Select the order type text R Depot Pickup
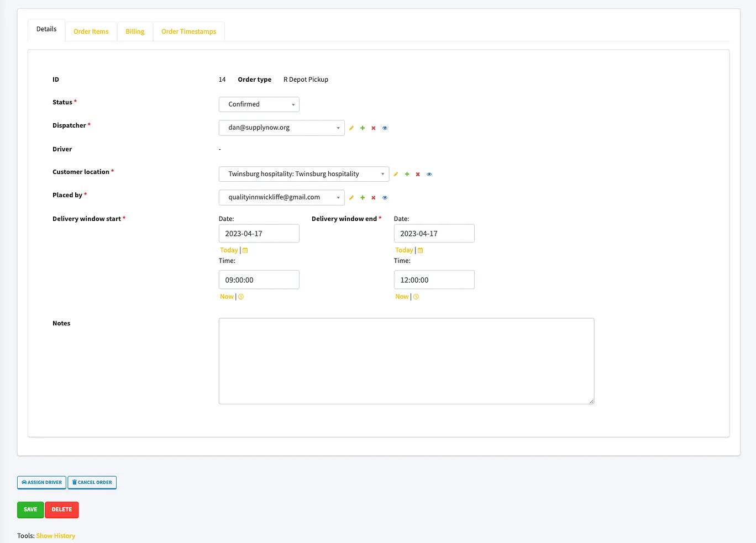Viewport: 756px width, 543px height. click(x=306, y=80)
